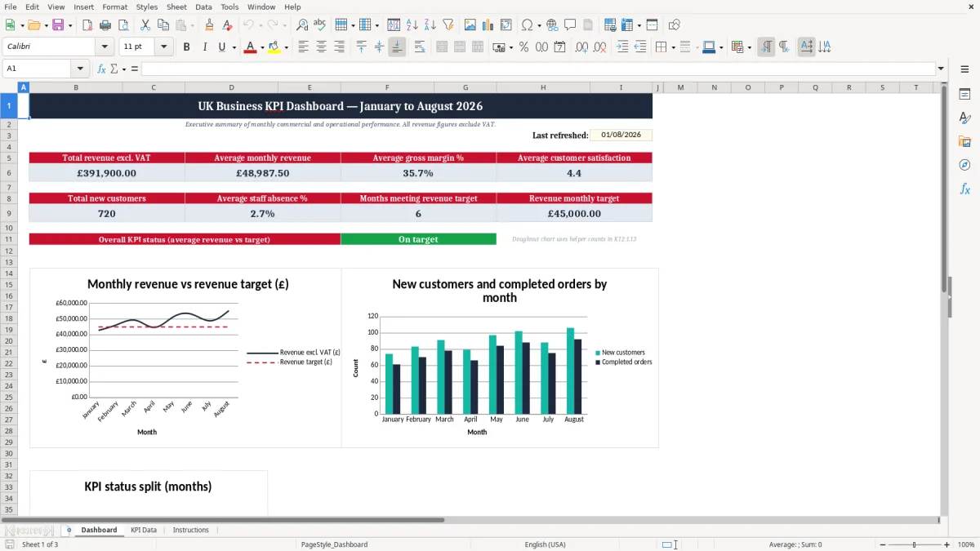Screen dimensions: 980x551
Task: Open sidebar Navigator compass icon
Action: 964,165
